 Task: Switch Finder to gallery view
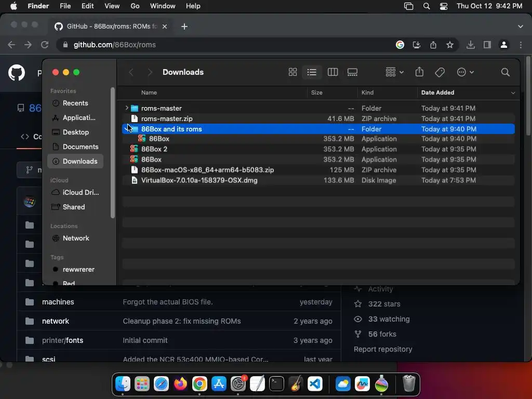(x=352, y=72)
